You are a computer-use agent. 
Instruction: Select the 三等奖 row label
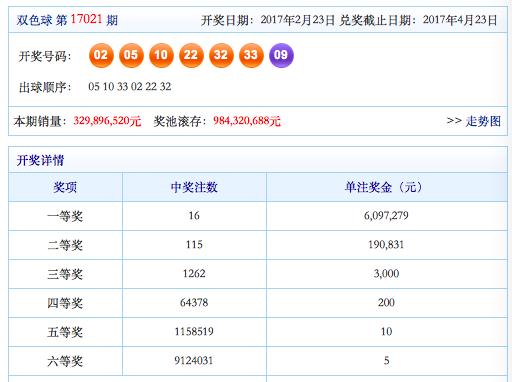pyautogui.click(x=65, y=274)
